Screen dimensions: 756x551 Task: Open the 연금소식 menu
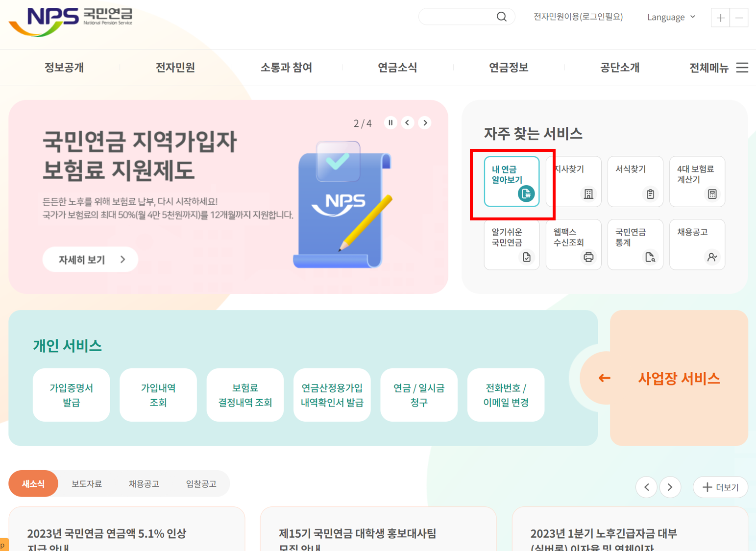tap(397, 68)
